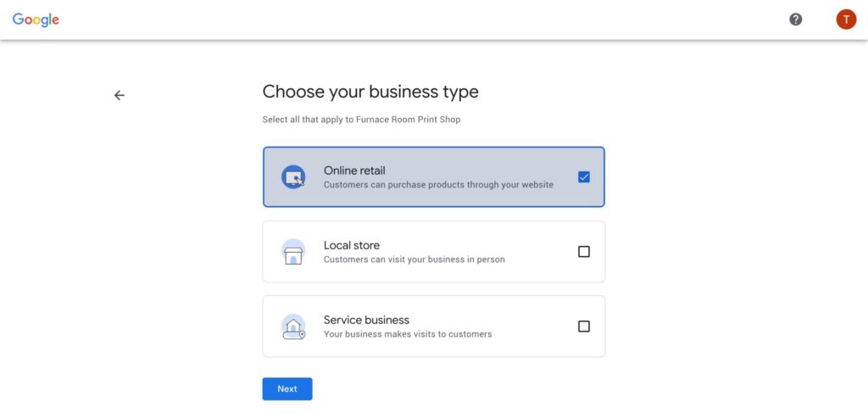This screenshot has height=414, width=868.
Task: Click the 'Choose your business type' heading
Action: coord(370,92)
